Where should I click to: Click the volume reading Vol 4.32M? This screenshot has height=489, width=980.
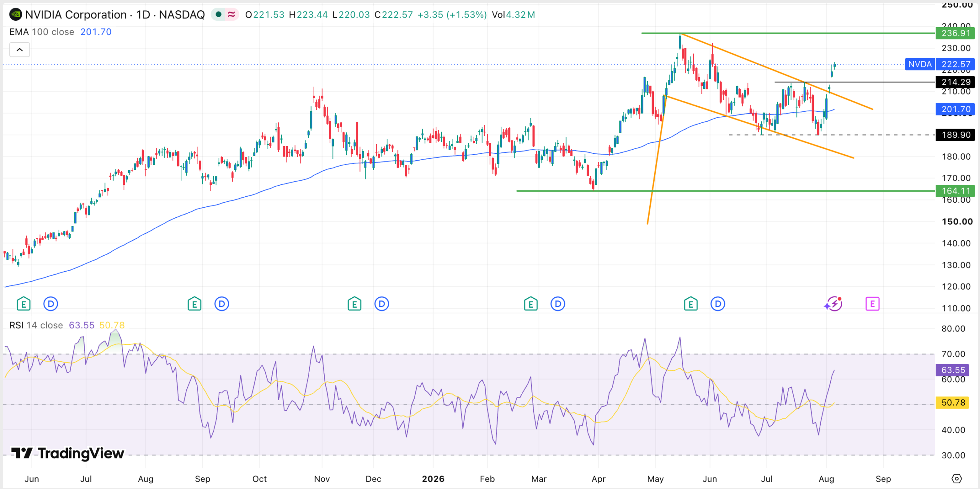click(x=513, y=15)
